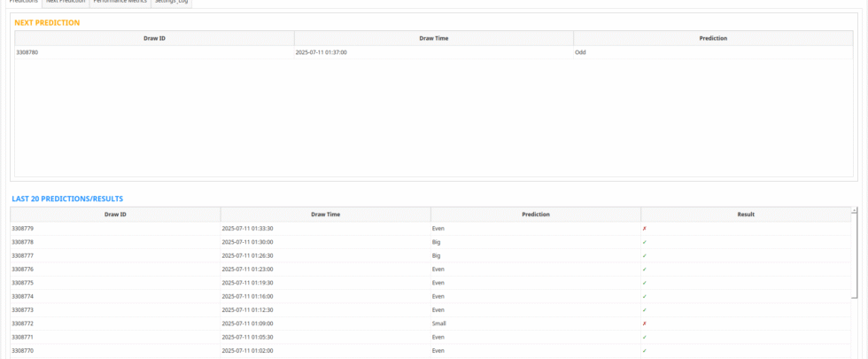Click Draw Time header in last 20 predictions table
868x359 pixels.
coord(325,215)
